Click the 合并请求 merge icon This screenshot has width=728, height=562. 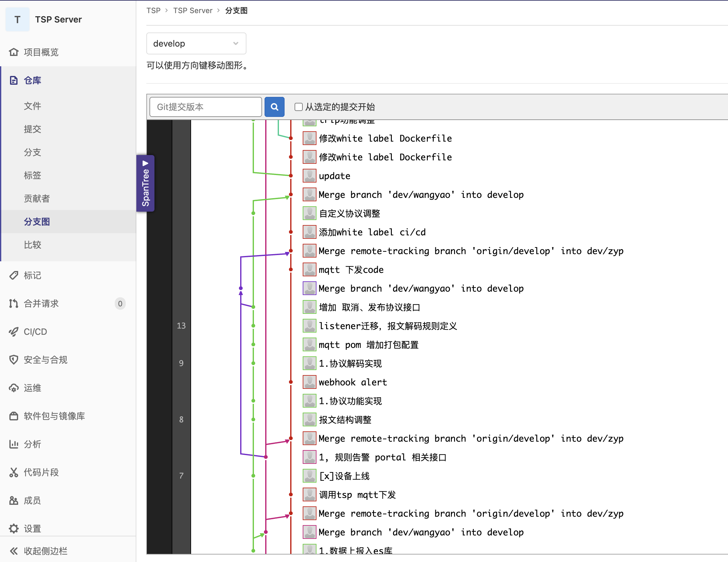14,304
